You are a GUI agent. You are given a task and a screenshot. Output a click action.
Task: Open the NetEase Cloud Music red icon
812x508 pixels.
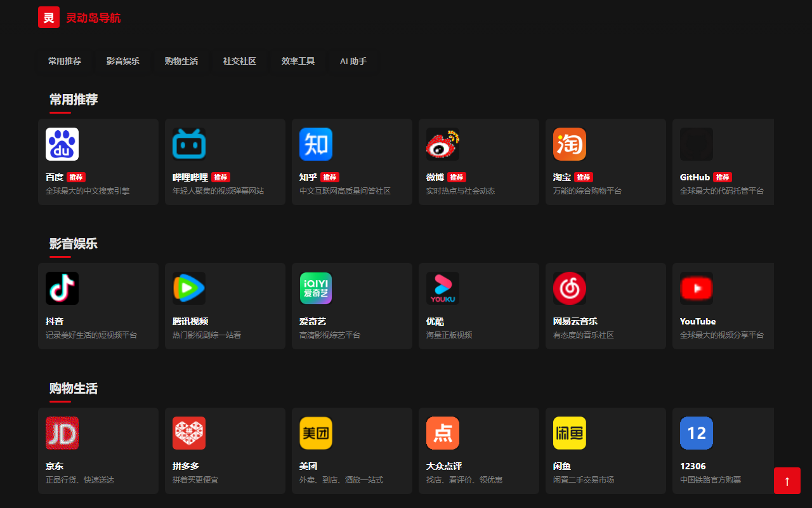(570, 288)
